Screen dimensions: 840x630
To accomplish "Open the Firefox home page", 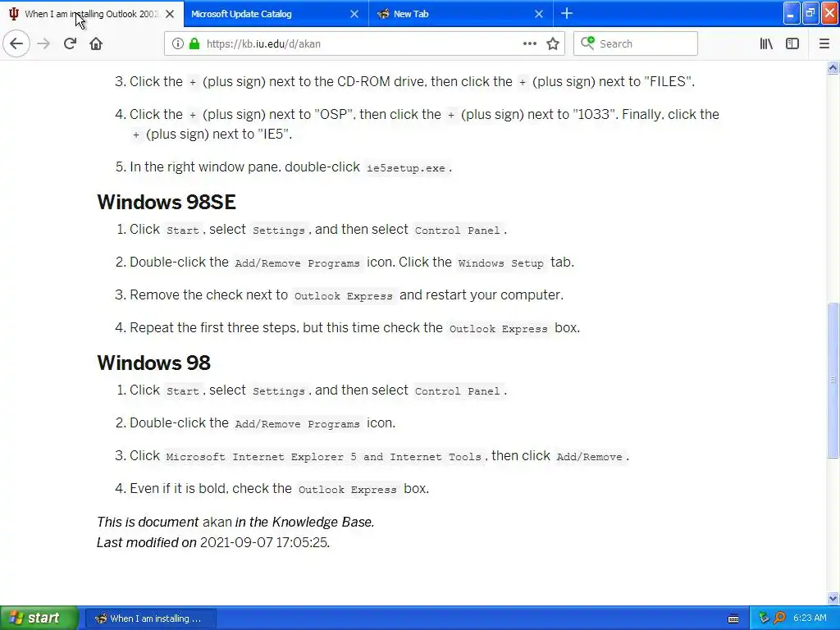I will click(96, 43).
